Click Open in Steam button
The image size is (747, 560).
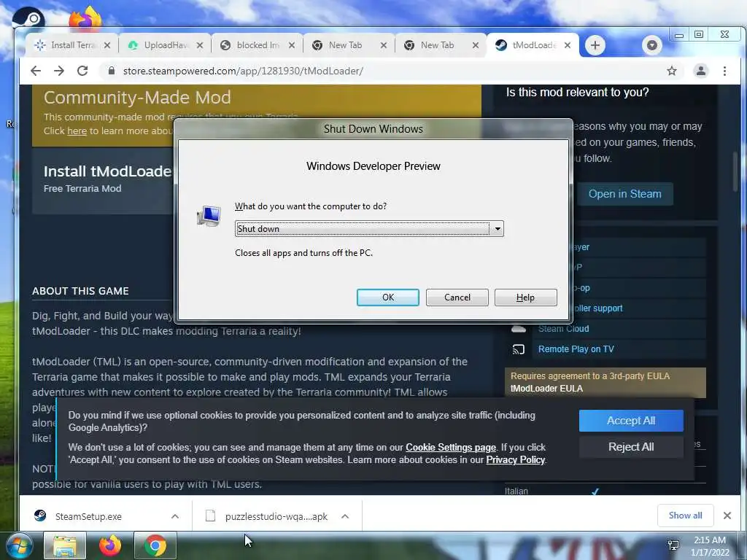(x=625, y=194)
